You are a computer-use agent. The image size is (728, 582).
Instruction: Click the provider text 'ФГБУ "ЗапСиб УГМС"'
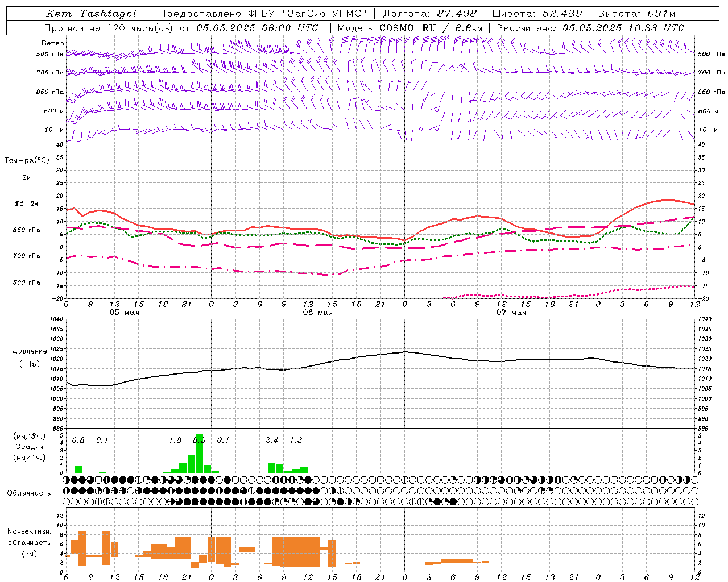308,14
